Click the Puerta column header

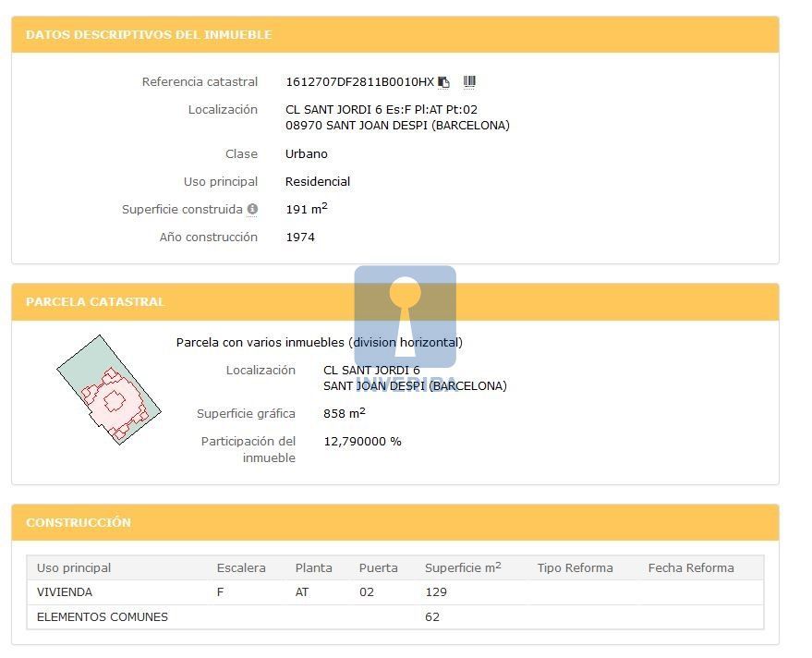coord(378,568)
